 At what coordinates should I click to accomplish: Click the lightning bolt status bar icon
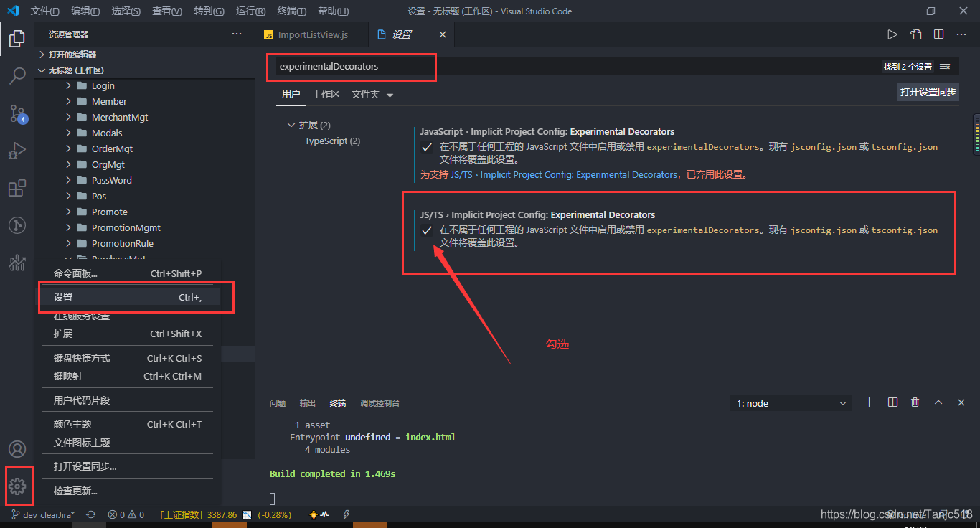tap(347, 514)
